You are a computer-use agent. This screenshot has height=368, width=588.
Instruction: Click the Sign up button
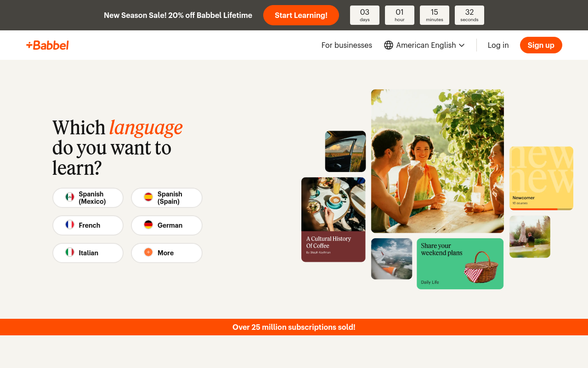(x=541, y=45)
